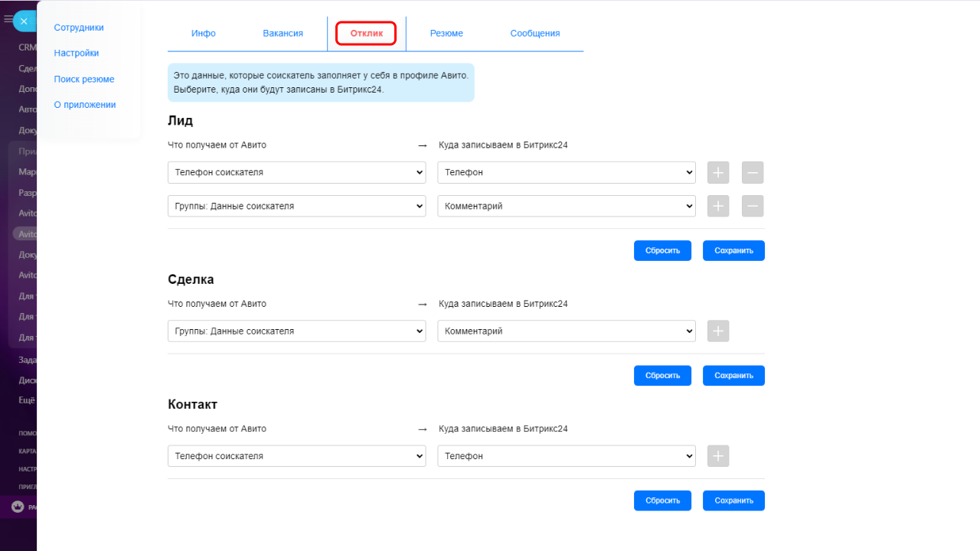Open the Сотрудники sidebar link
The image size is (980, 551).
[79, 28]
